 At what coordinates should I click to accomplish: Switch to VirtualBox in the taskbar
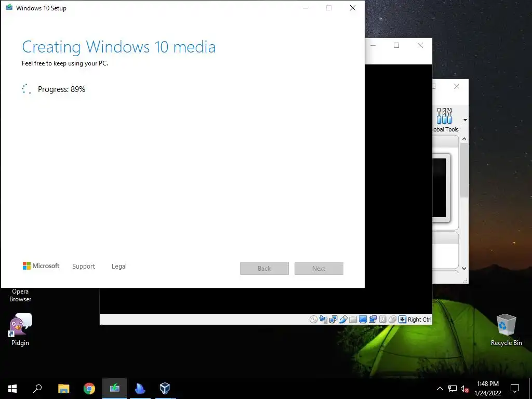[165, 389]
